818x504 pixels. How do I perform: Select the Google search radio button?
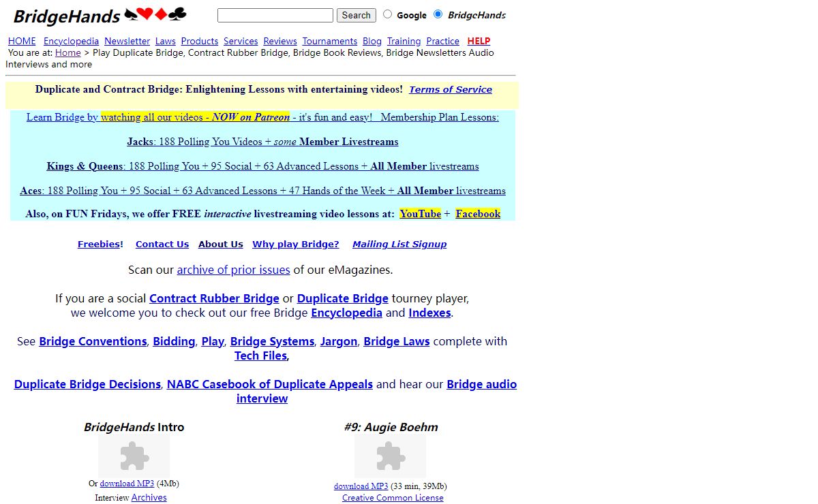pyautogui.click(x=387, y=14)
